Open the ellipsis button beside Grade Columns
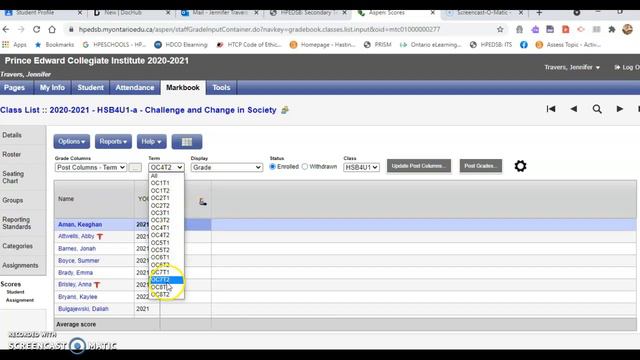The height and width of the screenshot is (360, 640). 135,167
